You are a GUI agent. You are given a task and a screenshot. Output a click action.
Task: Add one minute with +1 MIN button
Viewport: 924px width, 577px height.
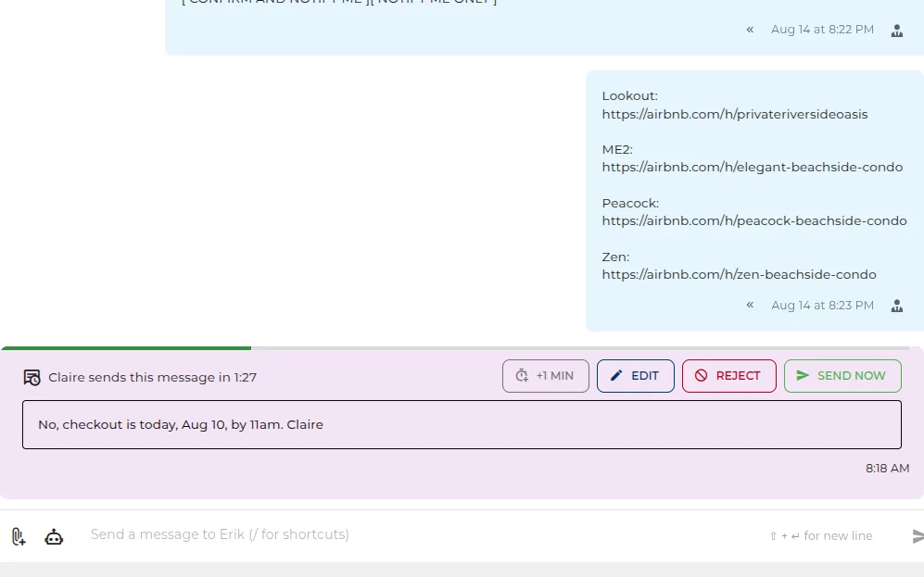coord(546,376)
